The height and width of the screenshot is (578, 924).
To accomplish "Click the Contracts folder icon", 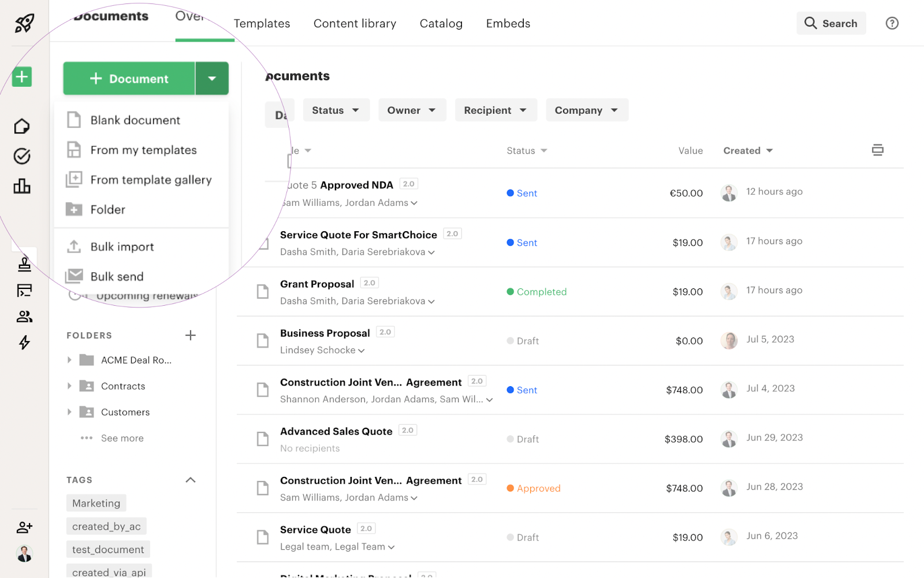I will [87, 386].
